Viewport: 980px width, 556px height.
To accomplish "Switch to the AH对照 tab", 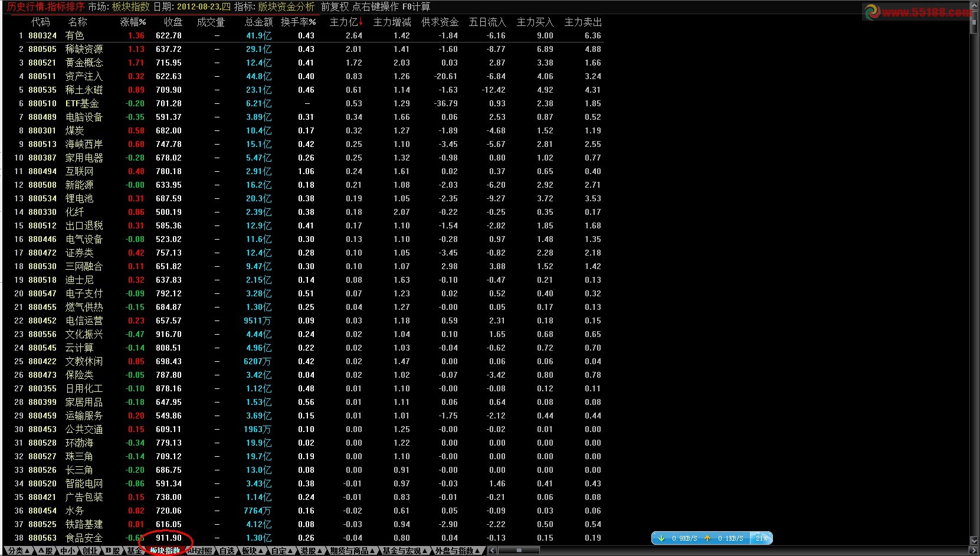I will click(200, 551).
